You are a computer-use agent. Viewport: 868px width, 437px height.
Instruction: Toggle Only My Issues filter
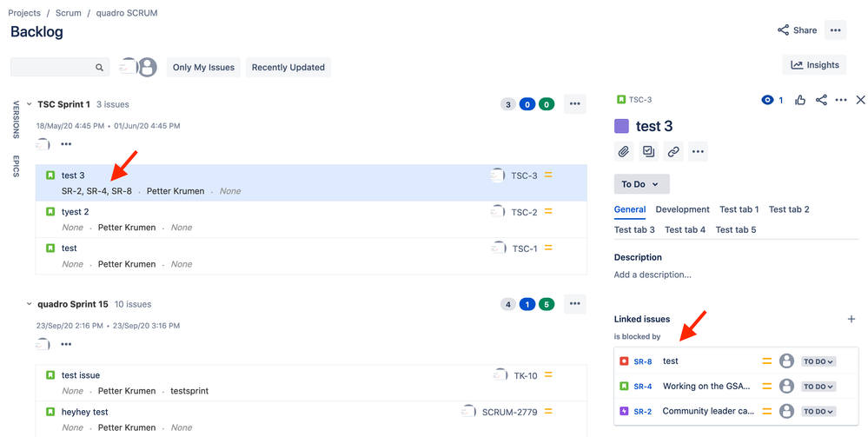coord(203,68)
